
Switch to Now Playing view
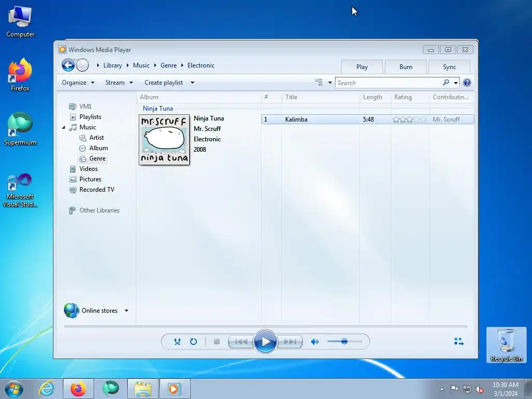pyautogui.click(x=459, y=341)
